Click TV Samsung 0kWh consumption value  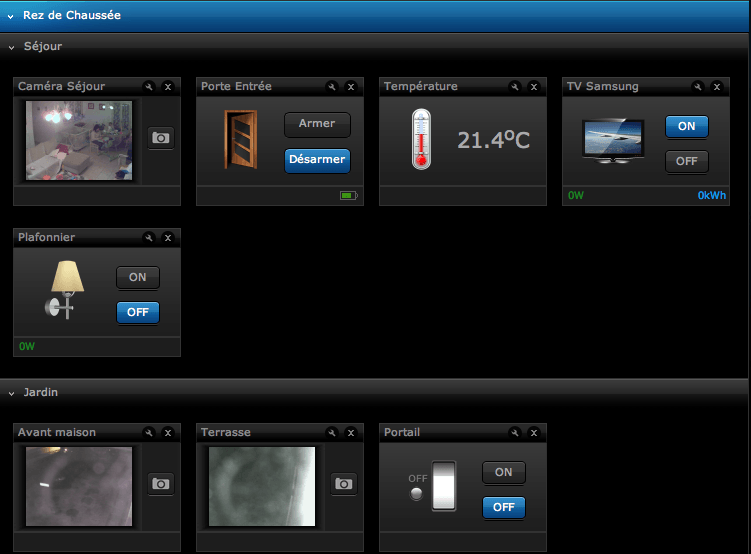[x=711, y=195]
